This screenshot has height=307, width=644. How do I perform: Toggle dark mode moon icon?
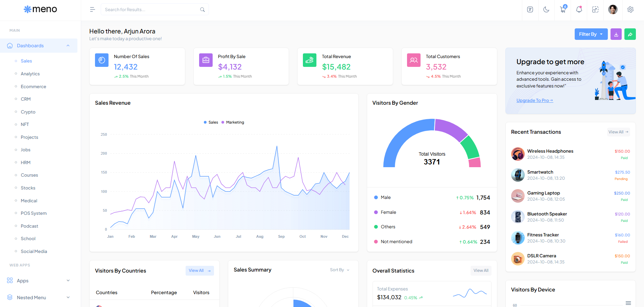tap(546, 9)
